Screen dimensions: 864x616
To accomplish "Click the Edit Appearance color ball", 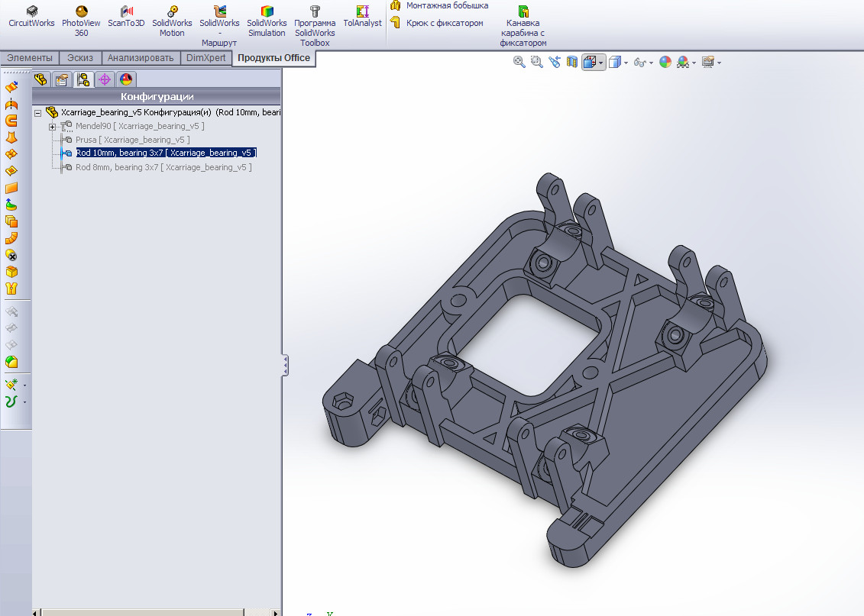I will pyautogui.click(x=665, y=62).
